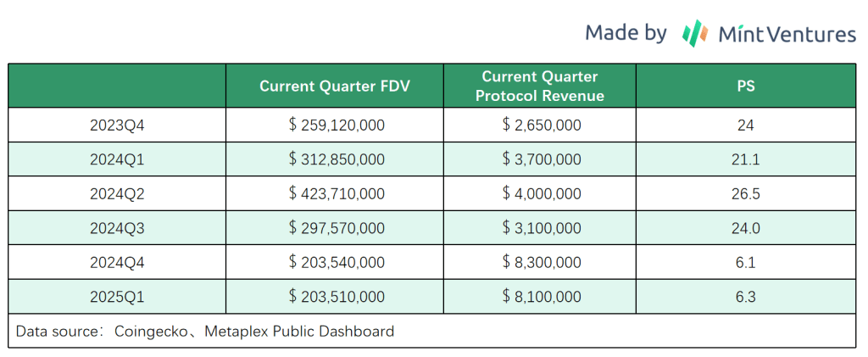This screenshot has height=357, width=868.
Task: Click the $ 259,120,000 FDV value
Action: [x=337, y=126]
